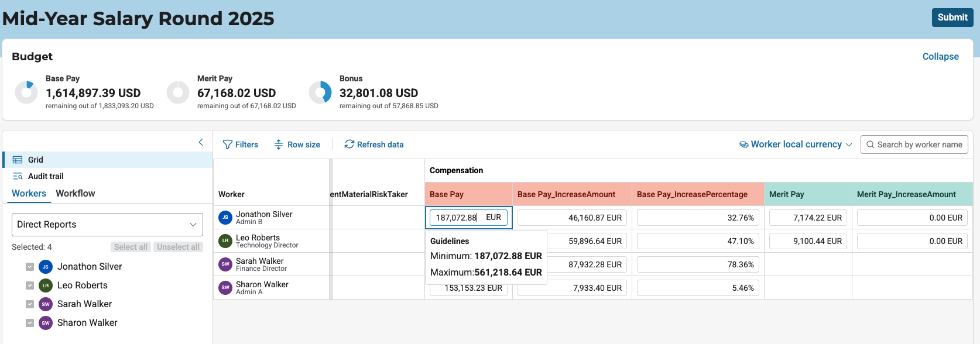Uncheck the Leo Roberts checkbox

click(x=30, y=285)
